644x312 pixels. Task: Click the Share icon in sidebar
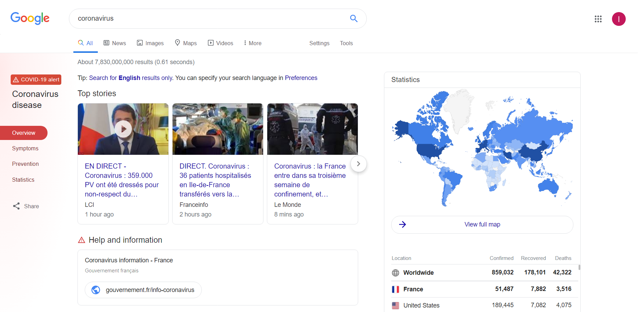pos(16,206)
